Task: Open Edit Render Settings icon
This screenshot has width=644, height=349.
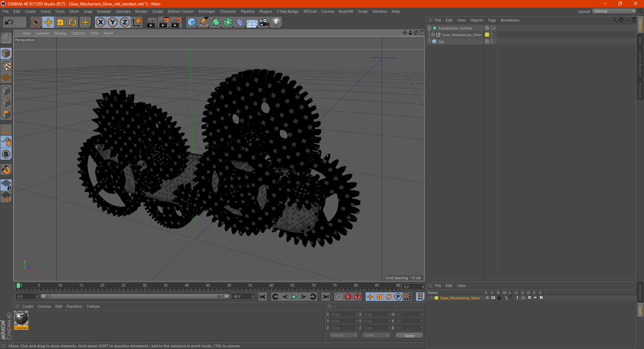Action: point(176,22)
